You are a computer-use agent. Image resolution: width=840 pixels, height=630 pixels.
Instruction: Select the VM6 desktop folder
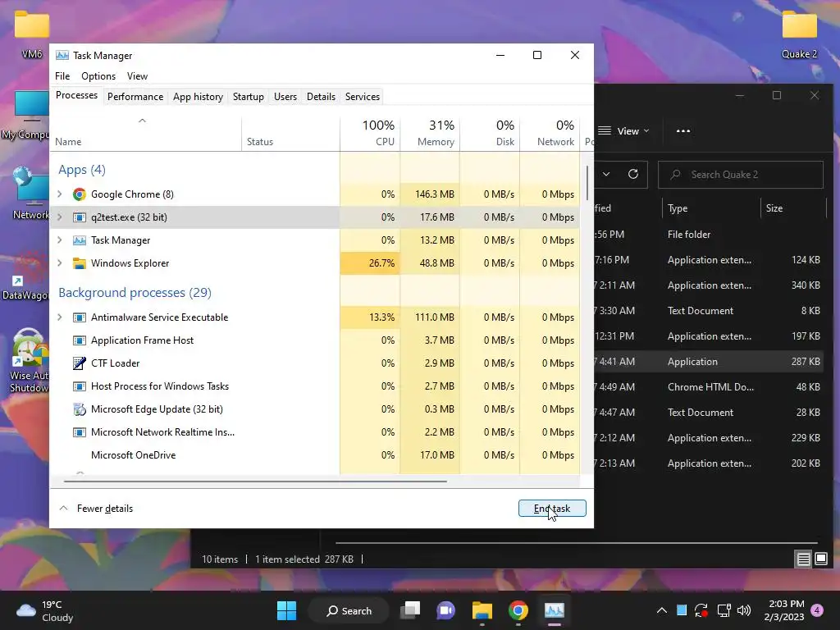(32, 34)
